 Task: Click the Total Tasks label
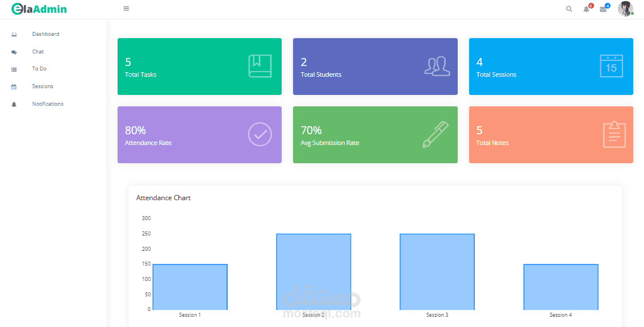tap(140, 75)
